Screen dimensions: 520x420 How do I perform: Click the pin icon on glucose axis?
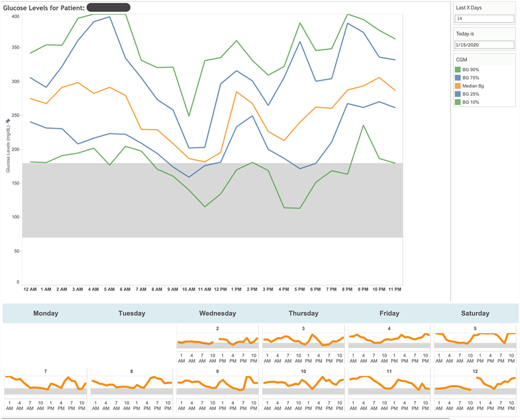point(8,121)
